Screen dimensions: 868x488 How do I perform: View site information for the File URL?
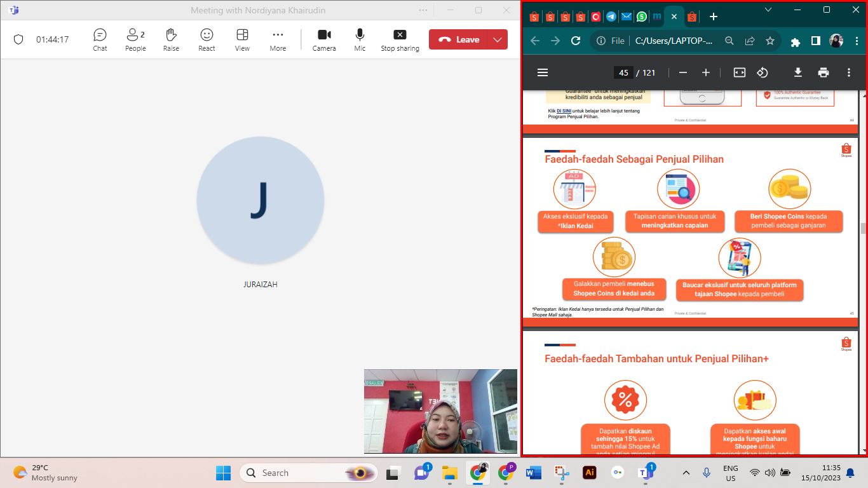point(610,41)
